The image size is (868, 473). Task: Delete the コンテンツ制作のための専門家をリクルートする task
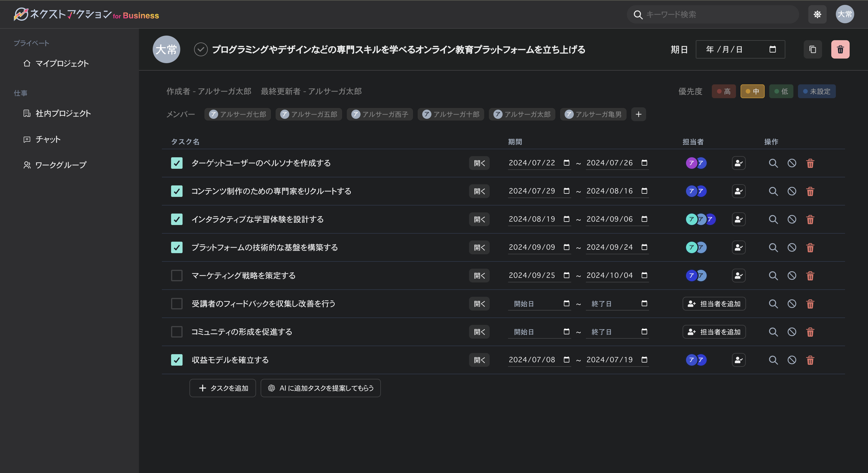pyautogui.click(x=810, y=191)
